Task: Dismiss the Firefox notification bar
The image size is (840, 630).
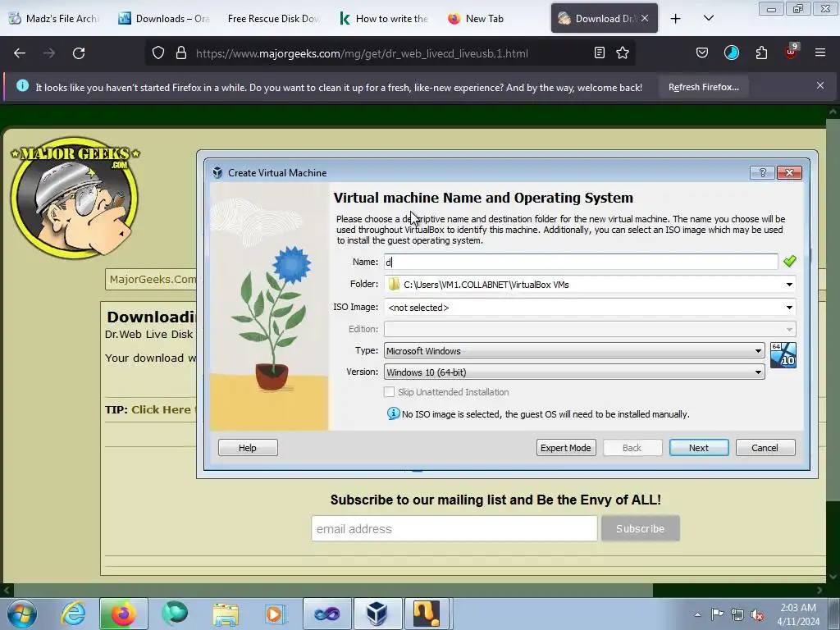Action: click(819, 85)
